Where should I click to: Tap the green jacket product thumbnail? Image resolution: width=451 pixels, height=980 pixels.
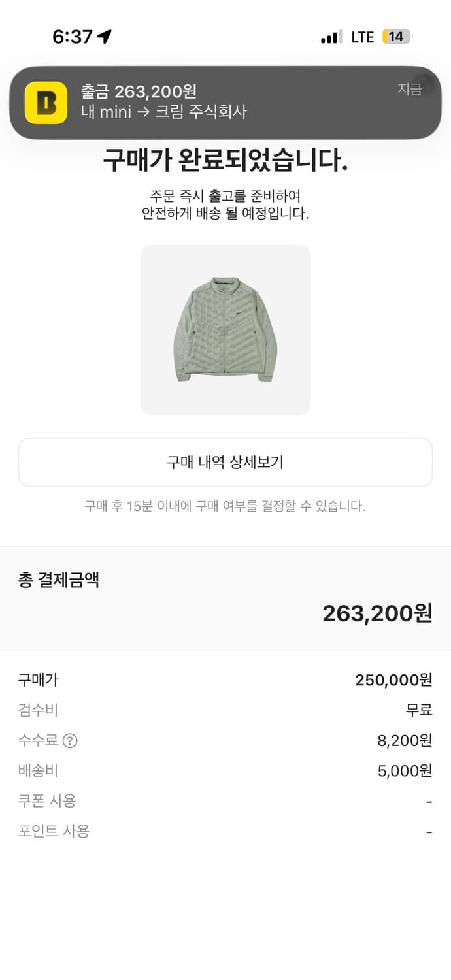click(225, 330)
